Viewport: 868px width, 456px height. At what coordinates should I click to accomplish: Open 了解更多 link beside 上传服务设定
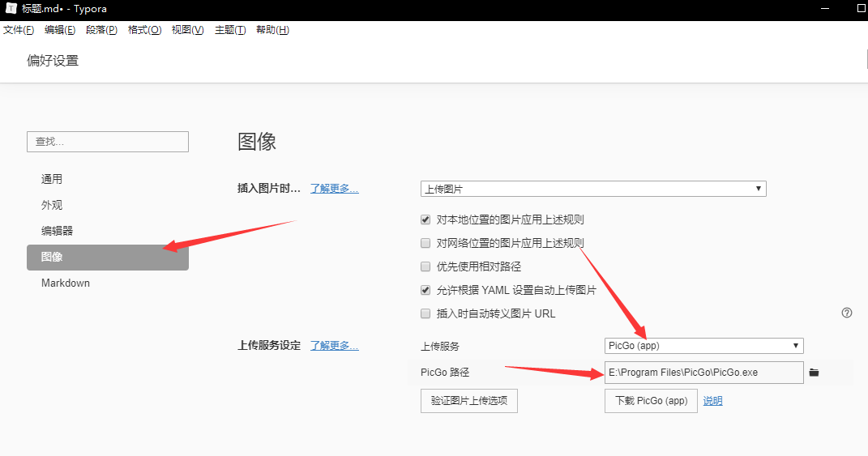point(335,346)
